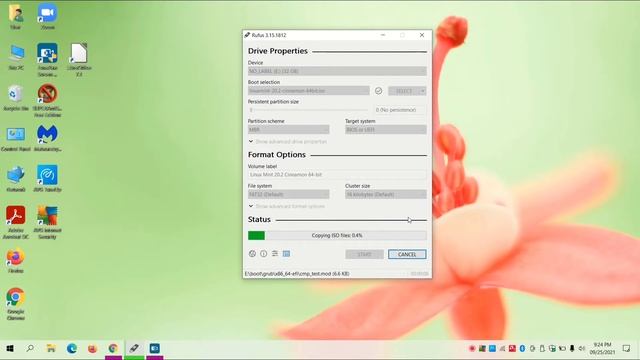Click the microphone tray icon
This screenshot has width=640, height=360.
pyautogui.click(x=572, y=349)
